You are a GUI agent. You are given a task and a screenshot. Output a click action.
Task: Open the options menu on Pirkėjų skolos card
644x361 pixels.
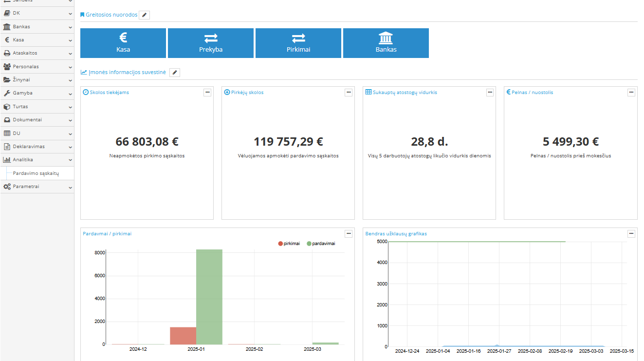pos(349,93)
